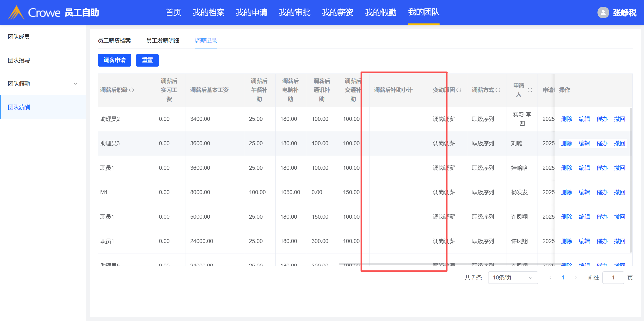Click search icon beside 变动原因 column header
644x321 pixels.
459,90
